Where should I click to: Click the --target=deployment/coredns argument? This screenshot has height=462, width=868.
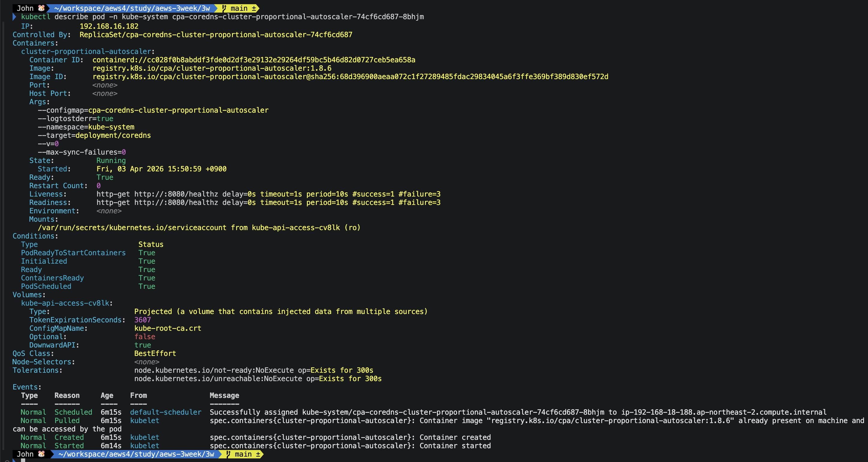pyautogui.click(x=94, y=135)
